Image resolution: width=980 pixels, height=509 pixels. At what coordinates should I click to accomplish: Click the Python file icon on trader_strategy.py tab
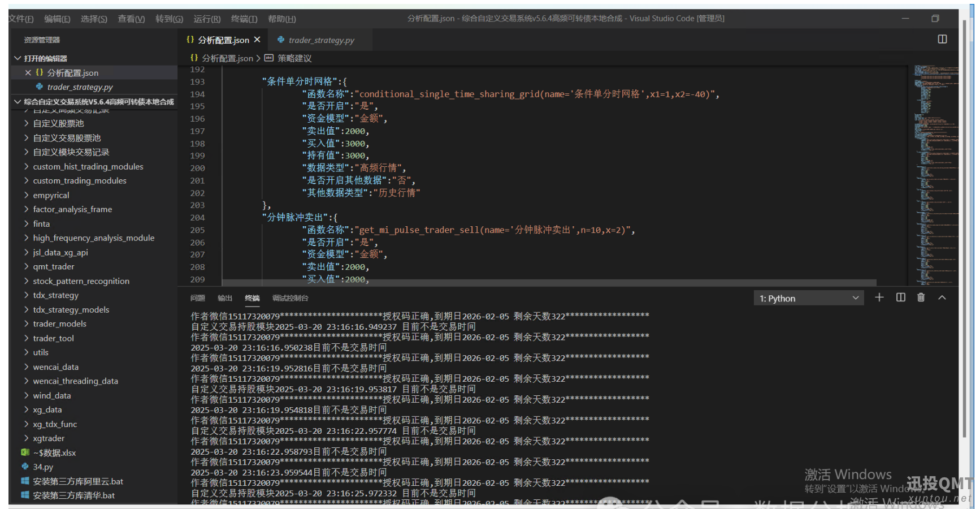pos(281,40)
